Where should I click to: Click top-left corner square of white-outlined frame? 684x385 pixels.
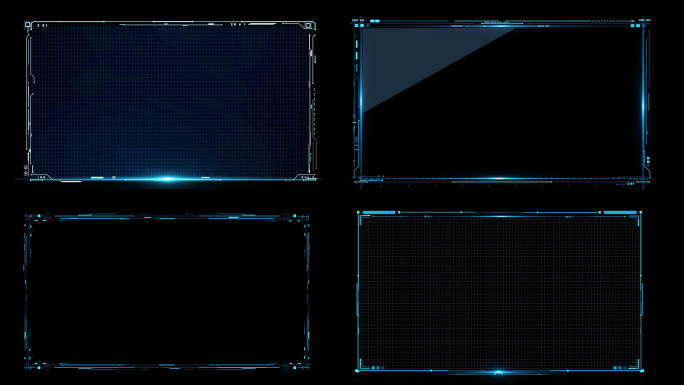click(x=27, y=25)
